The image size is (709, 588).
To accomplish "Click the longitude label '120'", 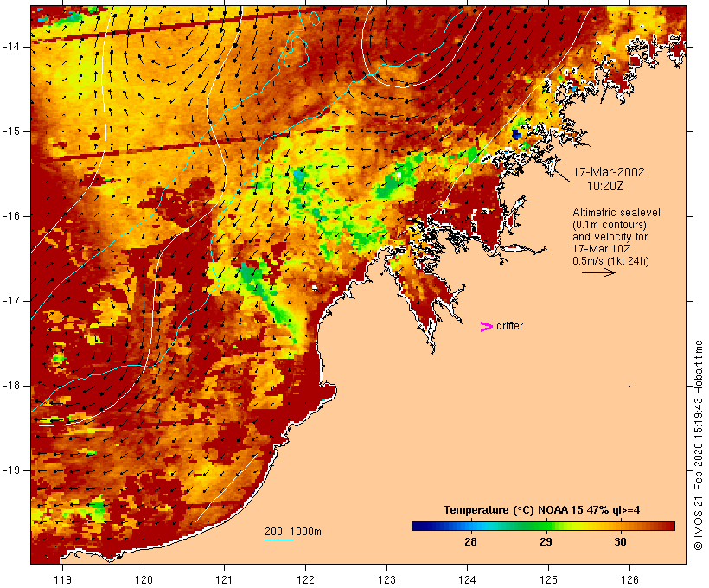I will point(144,579).
